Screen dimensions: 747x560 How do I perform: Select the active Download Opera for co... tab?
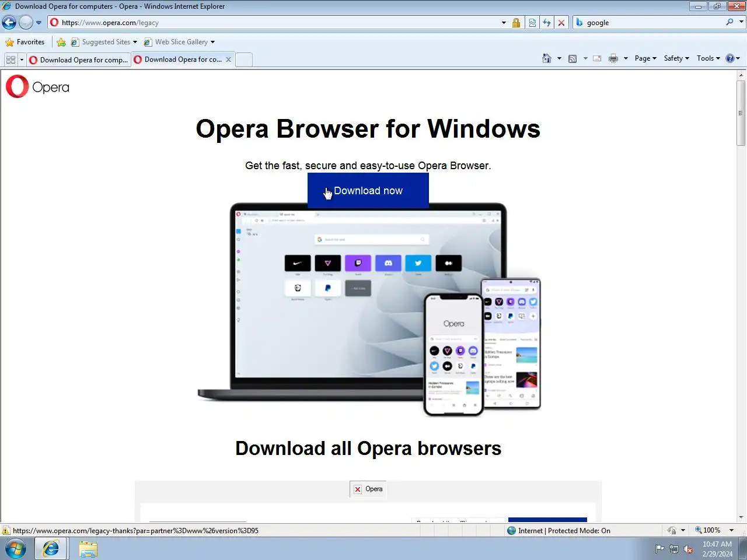177,60
